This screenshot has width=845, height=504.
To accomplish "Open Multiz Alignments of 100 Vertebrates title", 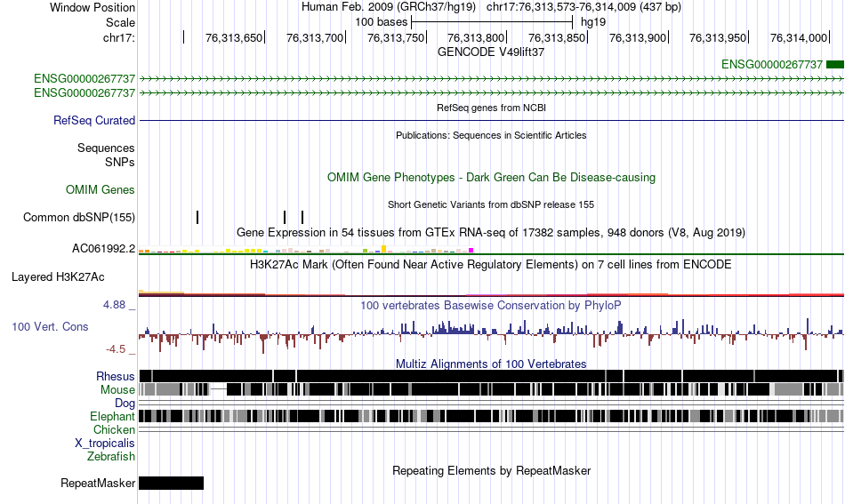I will tap(491, 364).
